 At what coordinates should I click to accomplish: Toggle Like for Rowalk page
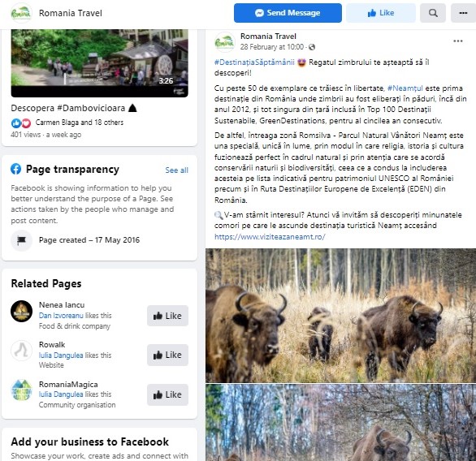167,355
